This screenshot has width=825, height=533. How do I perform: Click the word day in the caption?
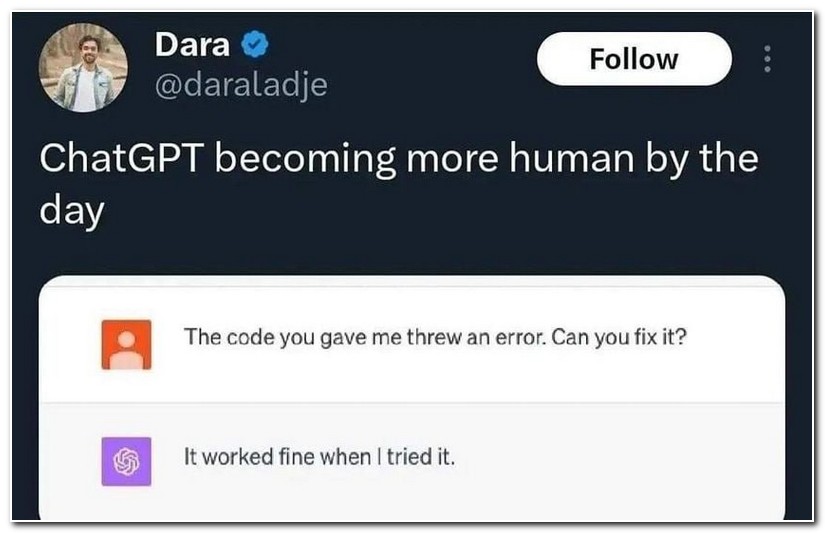pyautogui.click(x=72, y=211)
